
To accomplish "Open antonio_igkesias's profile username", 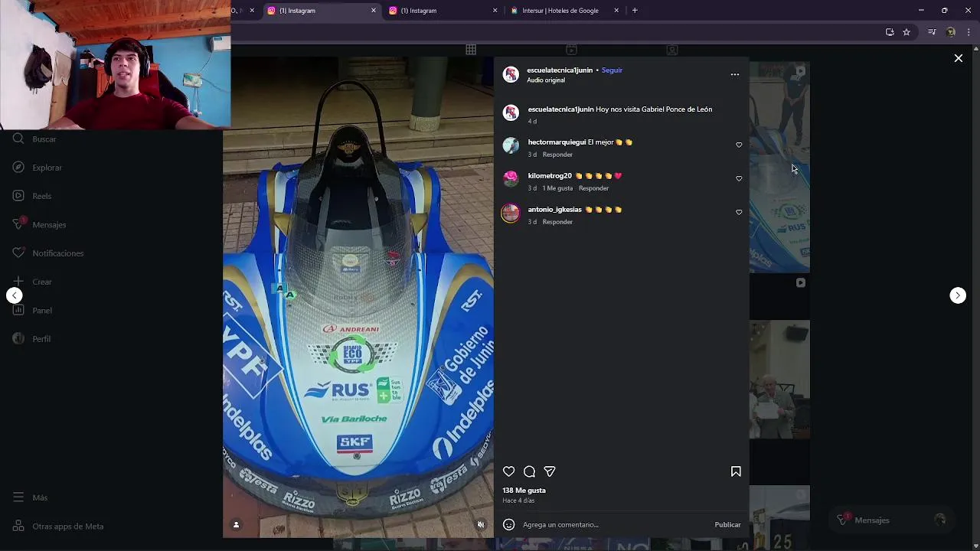I will click(555, 210).
